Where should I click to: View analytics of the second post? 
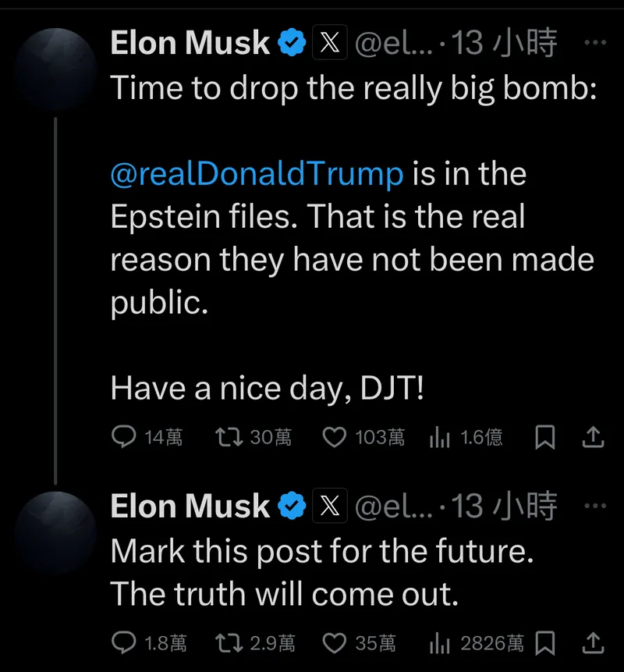coord(440,644)
